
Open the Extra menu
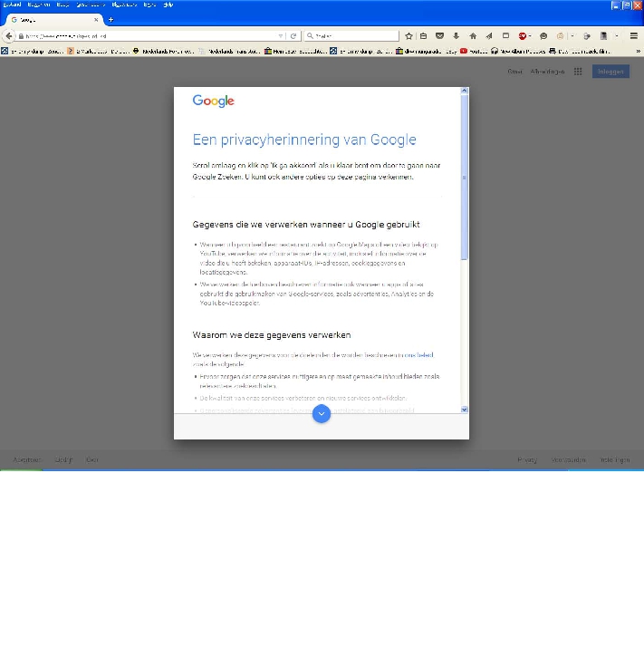click(x=149, y=5)
